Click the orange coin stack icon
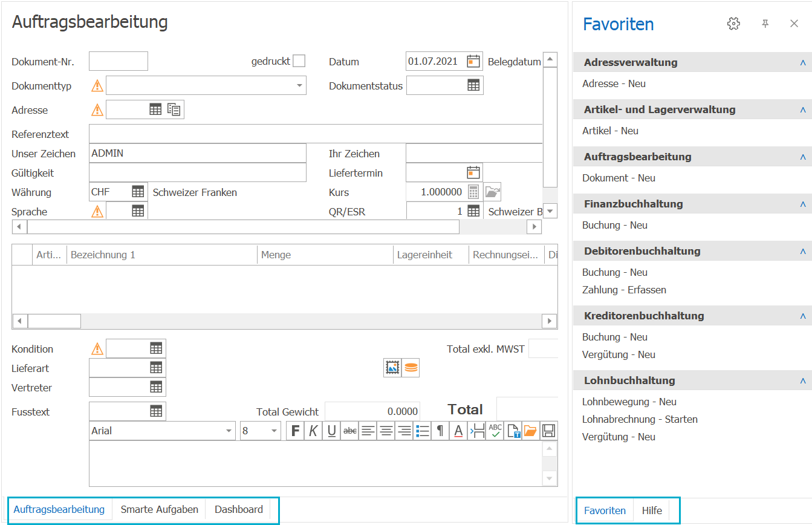The height and width of the screenshot is (525, 812). pyautogui.click(x=411, y=367)
